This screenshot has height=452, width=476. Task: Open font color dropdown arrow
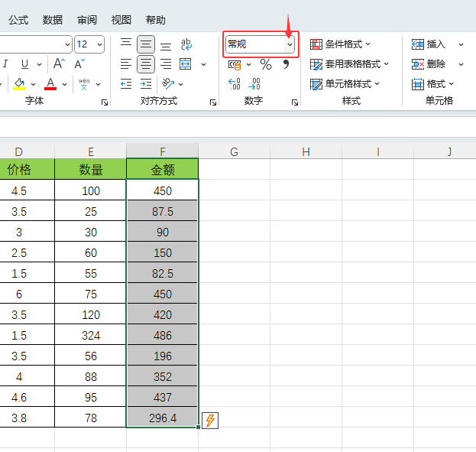pyautogui.click(x=64, y=84)
